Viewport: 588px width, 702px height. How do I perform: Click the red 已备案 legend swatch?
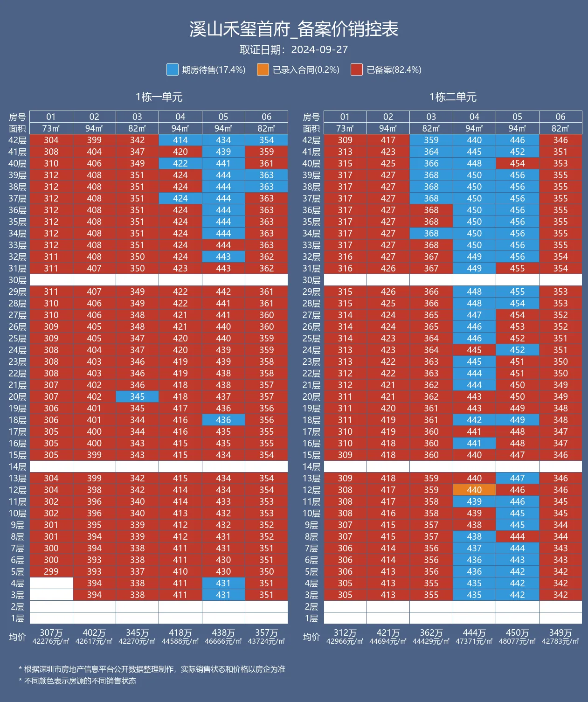(357, 70)
